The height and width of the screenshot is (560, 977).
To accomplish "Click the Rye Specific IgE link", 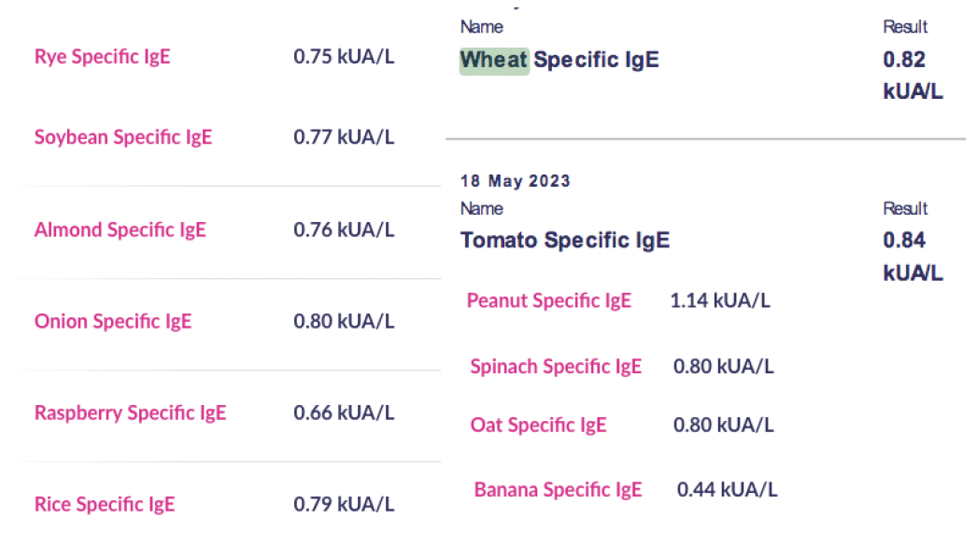I will tap(102, 57).
